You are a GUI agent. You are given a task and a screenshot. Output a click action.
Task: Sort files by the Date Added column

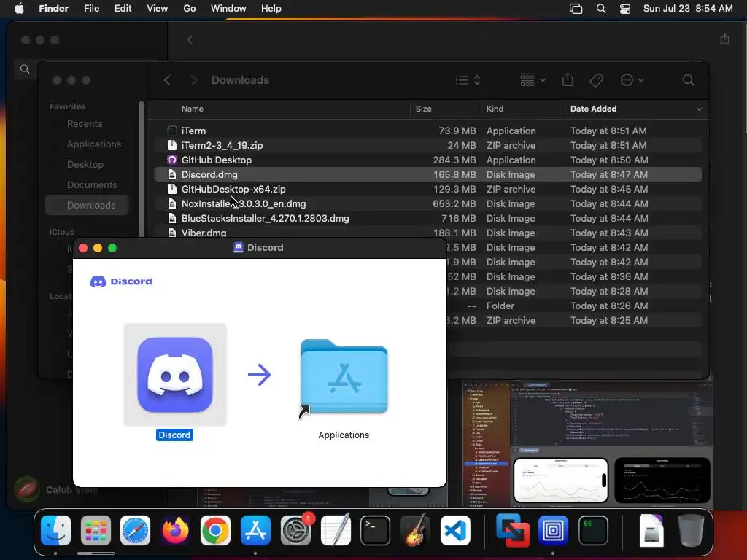click(593, 109)
